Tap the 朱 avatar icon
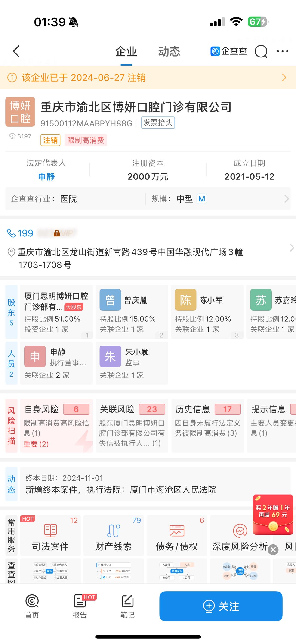 pos(110,356)
